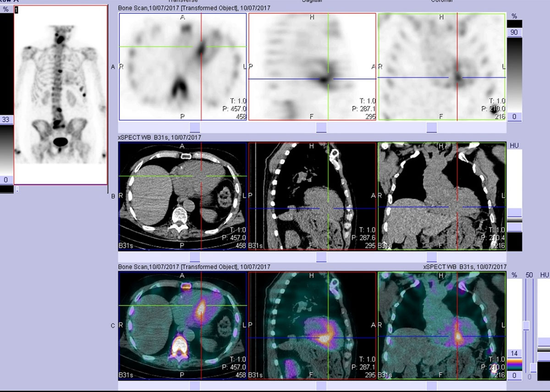Click slice slider under SPECT transverse view

click(x=195, y=127)
